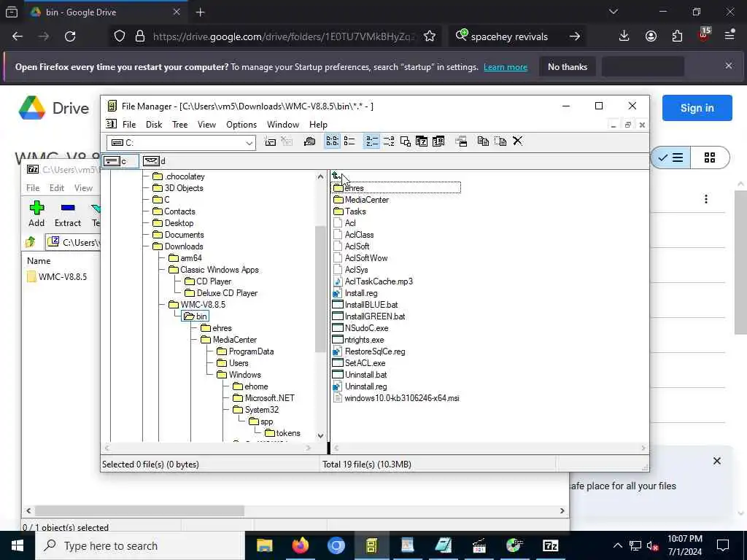Open File Explorer from the taskbar
The image size is (747, 560).
(264, 545)
